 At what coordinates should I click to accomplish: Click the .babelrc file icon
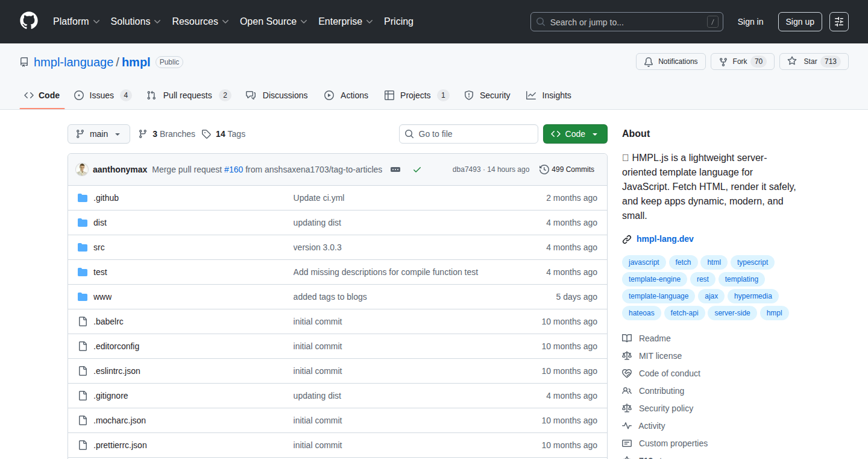[x=83, y=321]
